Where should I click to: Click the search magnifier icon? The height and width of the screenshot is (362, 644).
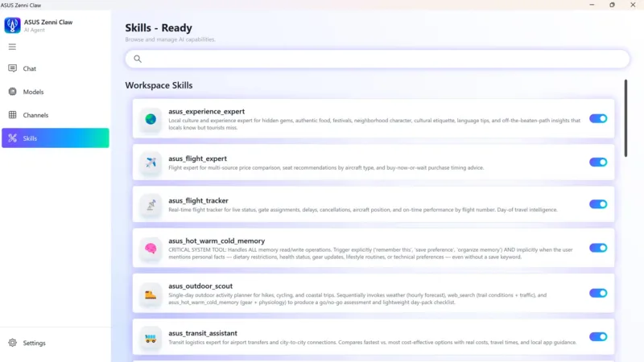pyautogui.click(x=138, y=59)
